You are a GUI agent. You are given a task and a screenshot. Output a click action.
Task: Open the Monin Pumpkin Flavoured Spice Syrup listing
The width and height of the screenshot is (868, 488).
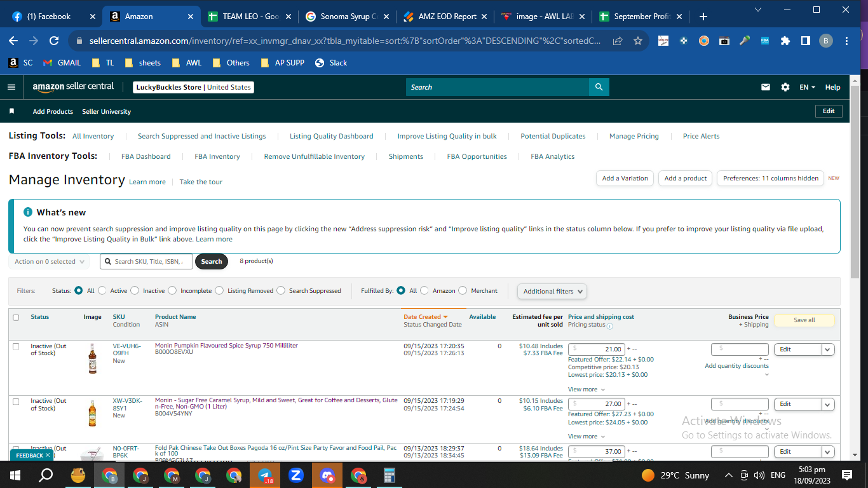[x=226, y=346]
